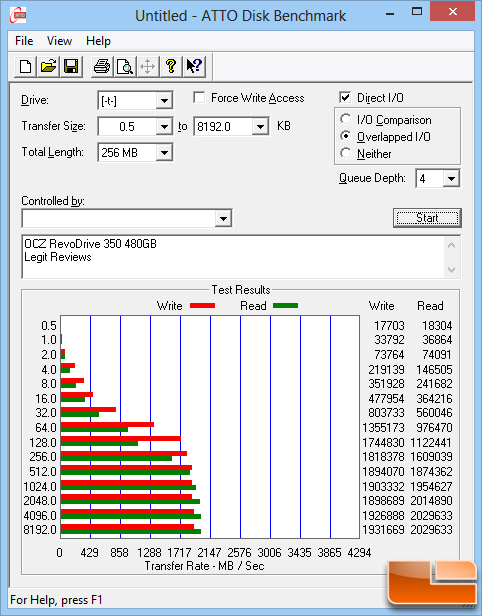482x616 pixels.
Task: Select the I/O Comparison radio button
Action: pos(346,119)
